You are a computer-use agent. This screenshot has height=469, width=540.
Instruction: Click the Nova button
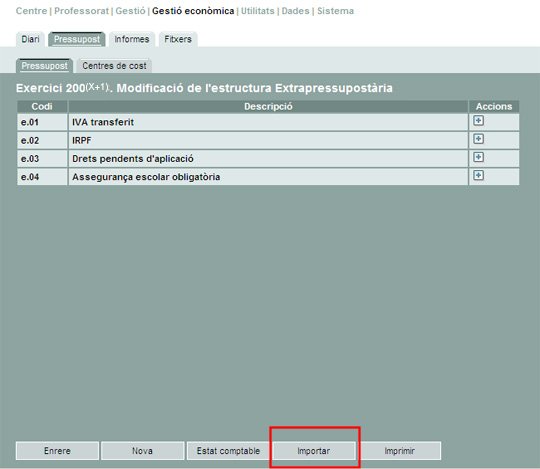point(142,451)
